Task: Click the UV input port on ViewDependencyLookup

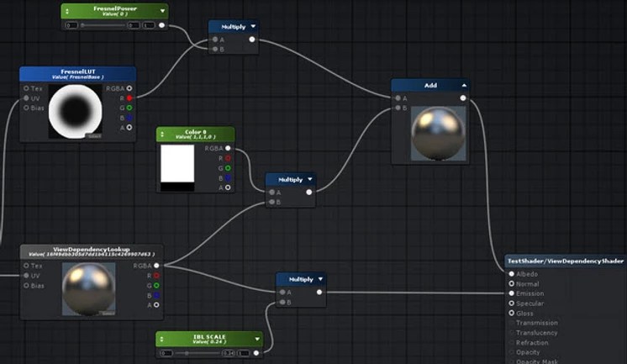Action: [26, 275]
